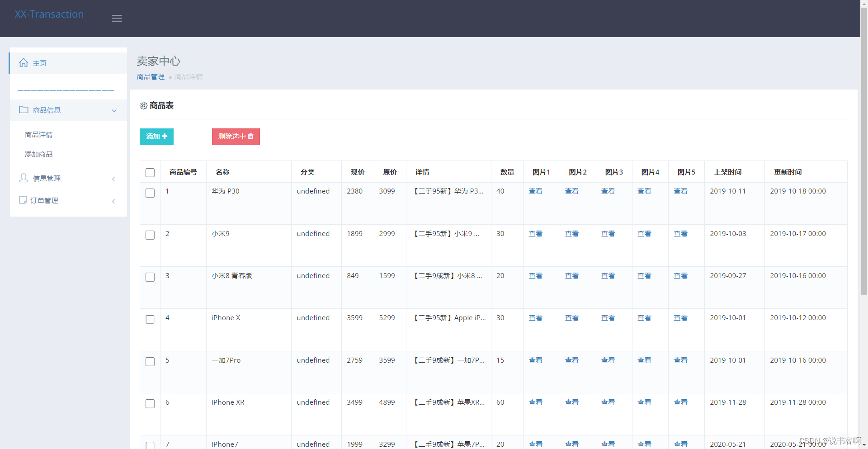View 图片5 for 小米8 青春版
The height and width of the screenshot is (449, 868).
[680, 276]
